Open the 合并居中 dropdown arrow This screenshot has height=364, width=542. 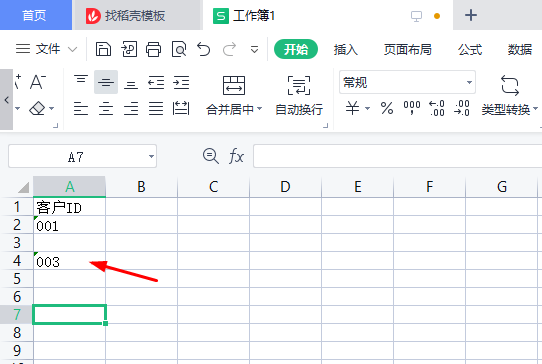pyautogui.click(x=260, y=109)
